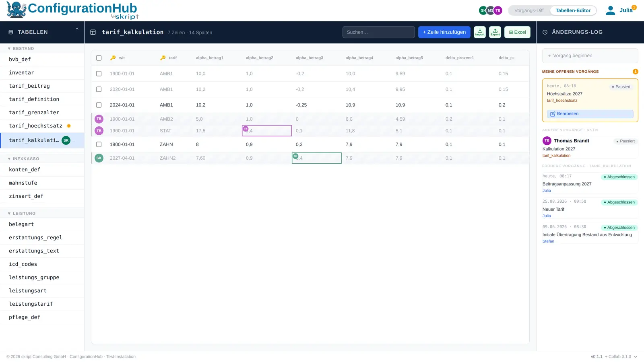The width and height of the screenshot is (644, 362).
Task: Click into the Suchen search field
Action: [378, 32]
